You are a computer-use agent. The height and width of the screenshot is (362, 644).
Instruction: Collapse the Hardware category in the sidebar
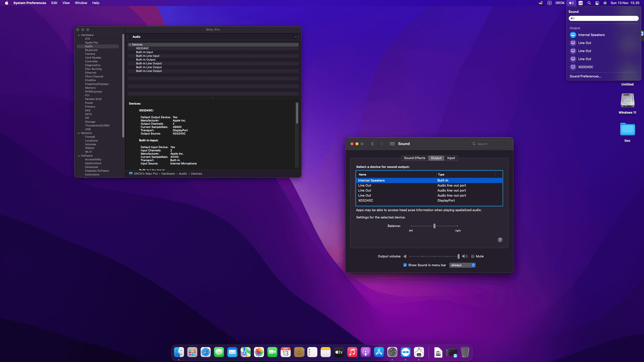[x=79, y=35]
